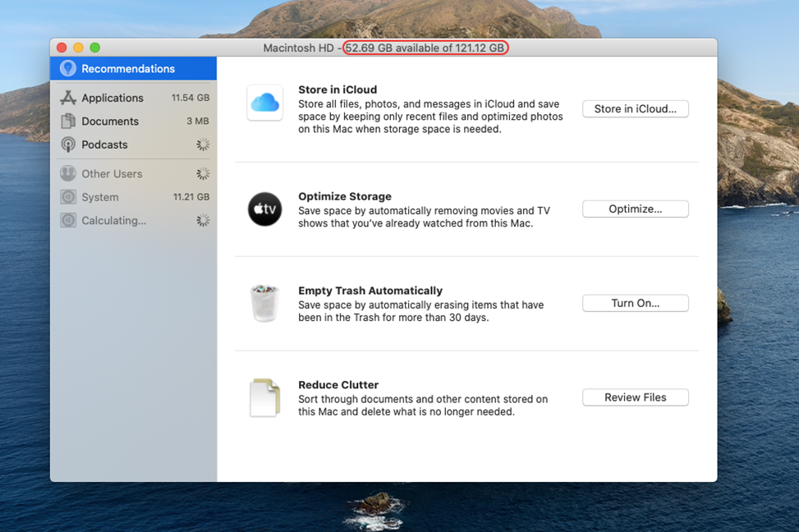The height and width of the screenshot is (532, 799).
Task: Click the Calculating... row label
Action: point(113,221)
